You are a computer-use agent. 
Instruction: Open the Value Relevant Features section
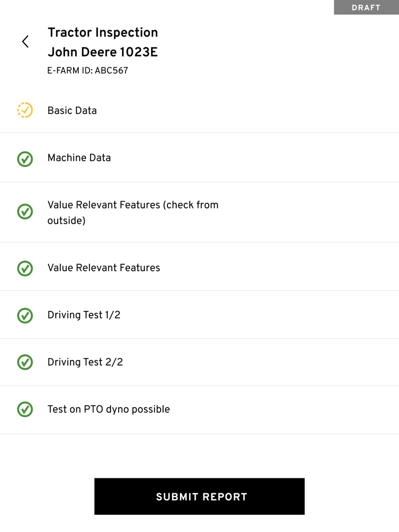[x=104, y=268]
